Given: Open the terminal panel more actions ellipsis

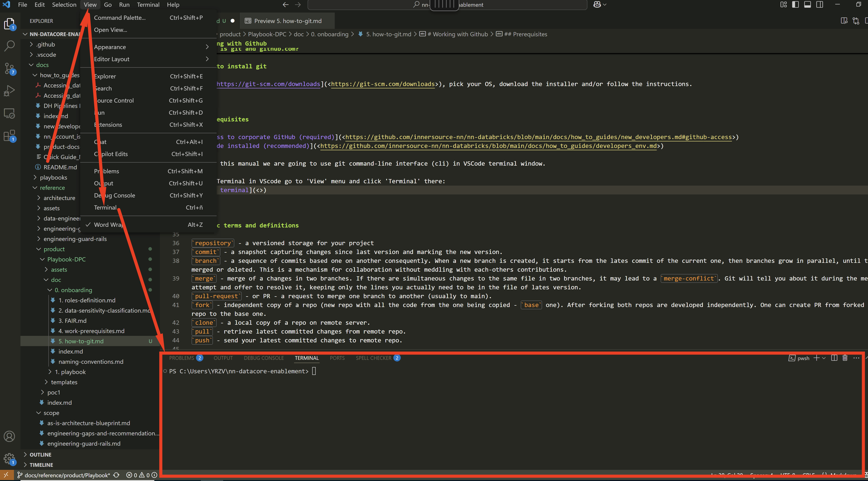Looking at the screenshot, I should [856, 358].
